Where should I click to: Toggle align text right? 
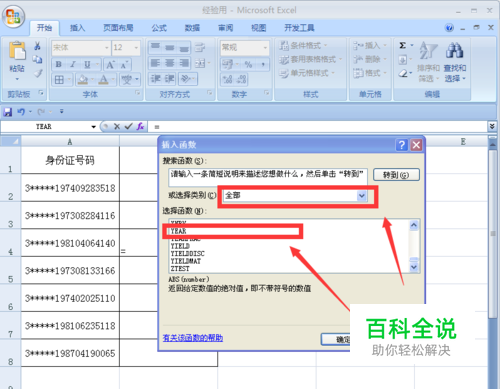click(184, 63)
